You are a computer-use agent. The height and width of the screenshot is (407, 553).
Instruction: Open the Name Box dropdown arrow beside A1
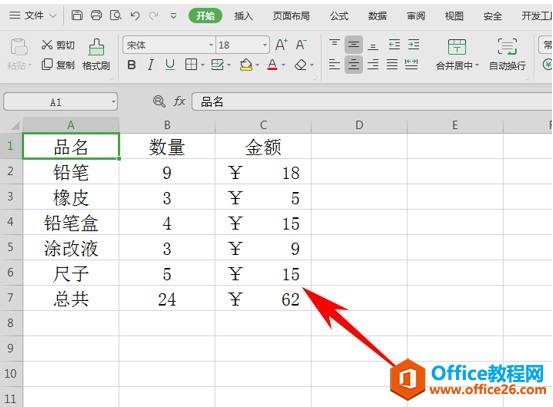(x=114, y=102)
